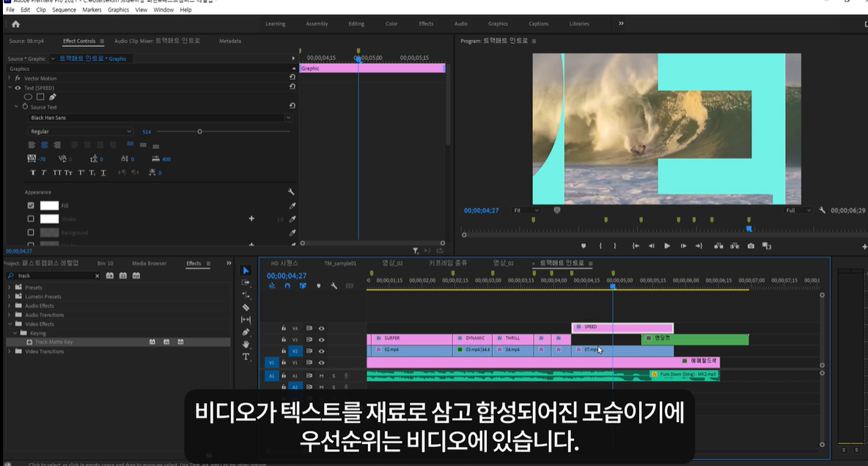Apply All Caps text style
Image resolution: width=868 pixels, height=466 pixels.
[56, 173]
